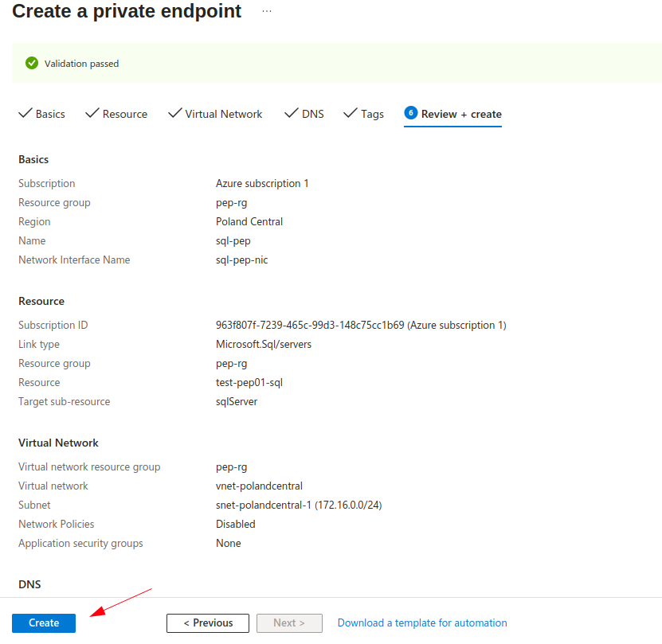Screen dimensions: 662x644
Task: Click the blue step 6 badge icon
Action: [411, 113]
